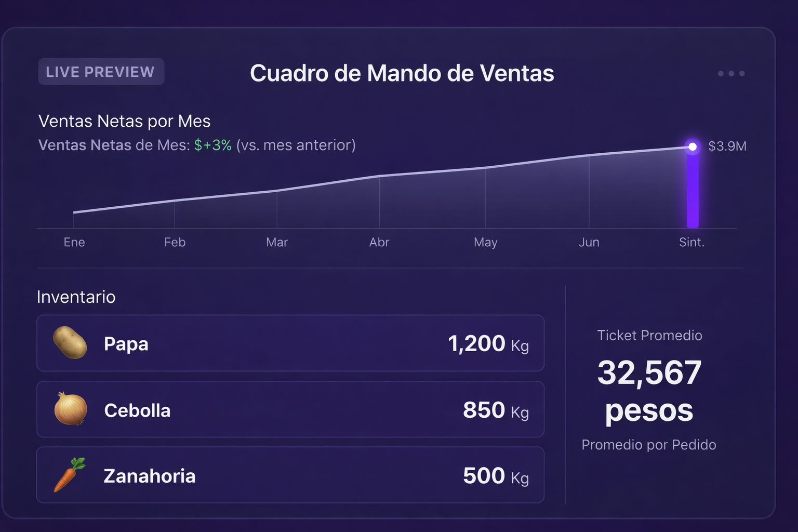Select the Sint. axis label
This screenshot has width=798, height=532.
click(x=691, y=242)
